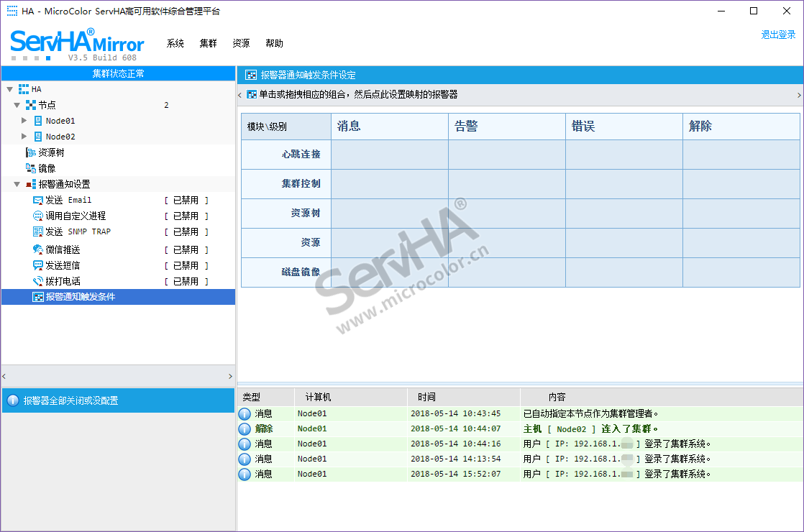The width and height of the screenshot is (804, 532).
Task: Toggle the Email [已禁用] status
Action: (186, 200)
